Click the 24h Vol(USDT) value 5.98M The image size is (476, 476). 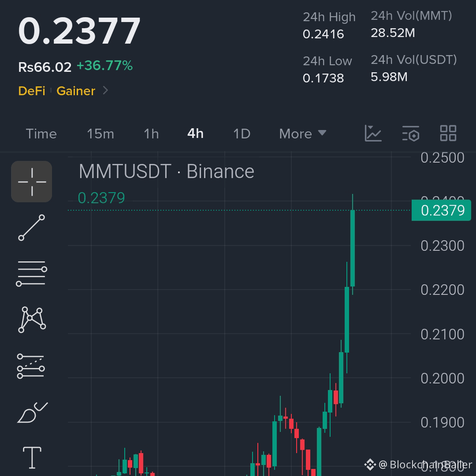click(x=389, y=77)
